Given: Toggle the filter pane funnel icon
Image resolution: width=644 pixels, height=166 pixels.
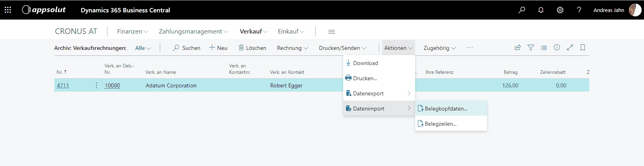Looking at the screenshot, I should click(x=531, y=47).
